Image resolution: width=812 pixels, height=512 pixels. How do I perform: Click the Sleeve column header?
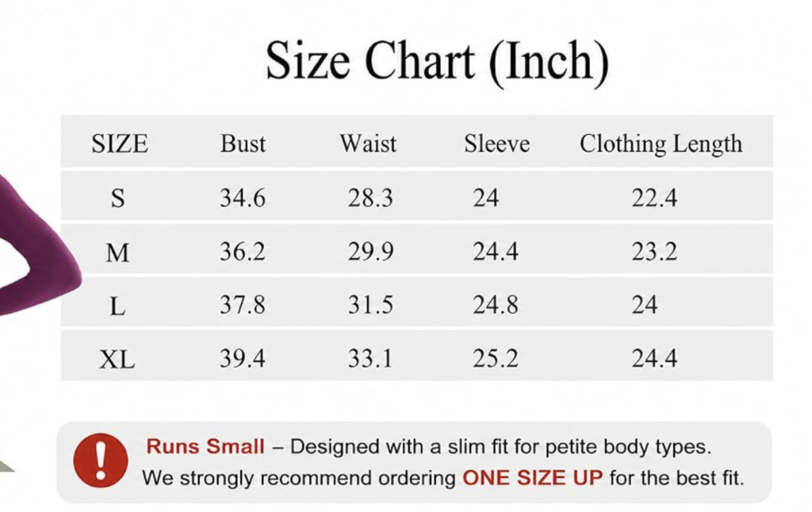(x=496, y=143)
